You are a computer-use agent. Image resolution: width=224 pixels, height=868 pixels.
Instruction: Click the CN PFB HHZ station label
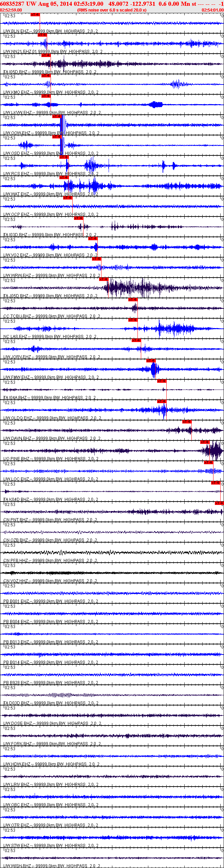point(50,561)
